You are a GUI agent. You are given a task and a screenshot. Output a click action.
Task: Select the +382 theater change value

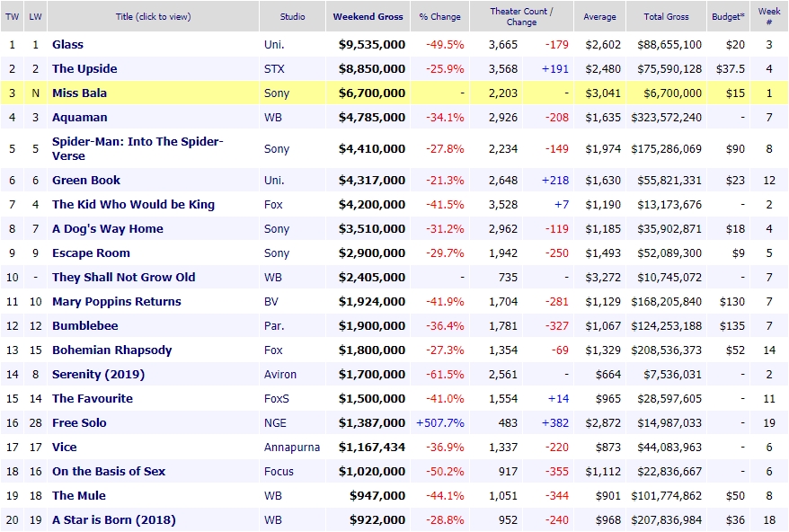[x=555, y=422]
